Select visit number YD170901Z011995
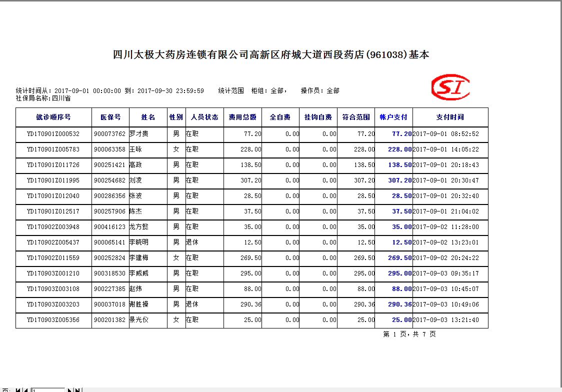 [x=53, y=180]
